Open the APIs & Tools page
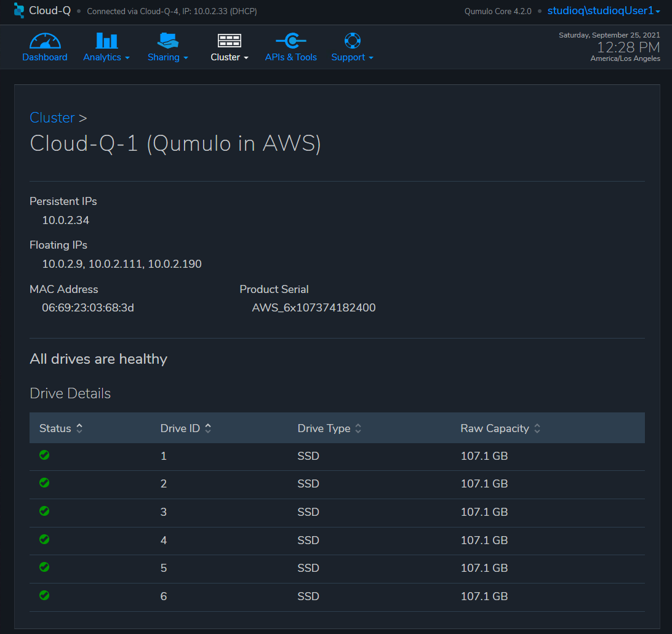 tap(291, 57)
